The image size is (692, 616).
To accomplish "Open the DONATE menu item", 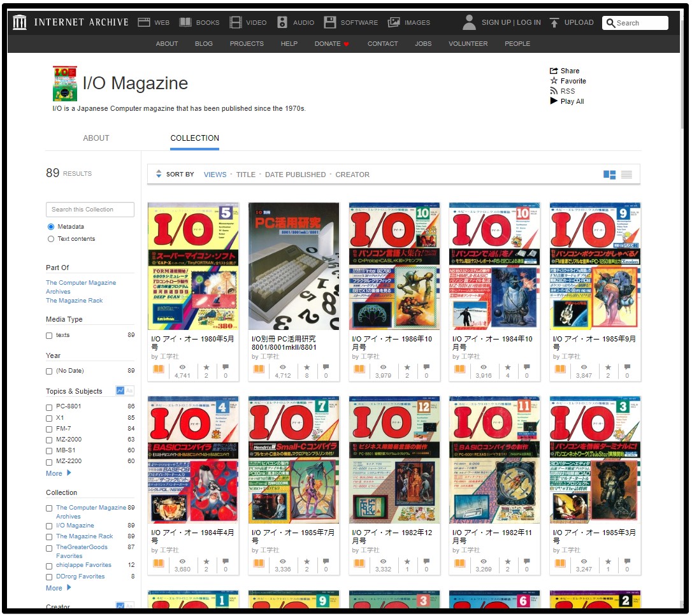I will click(331, 44).
